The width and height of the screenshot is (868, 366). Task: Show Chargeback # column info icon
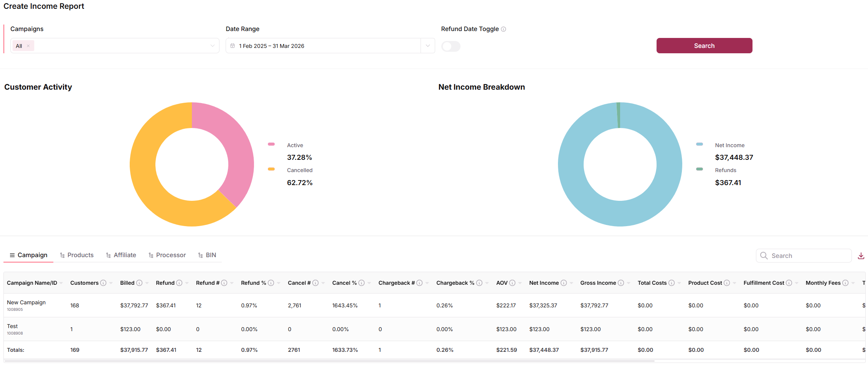click(419, 283)
